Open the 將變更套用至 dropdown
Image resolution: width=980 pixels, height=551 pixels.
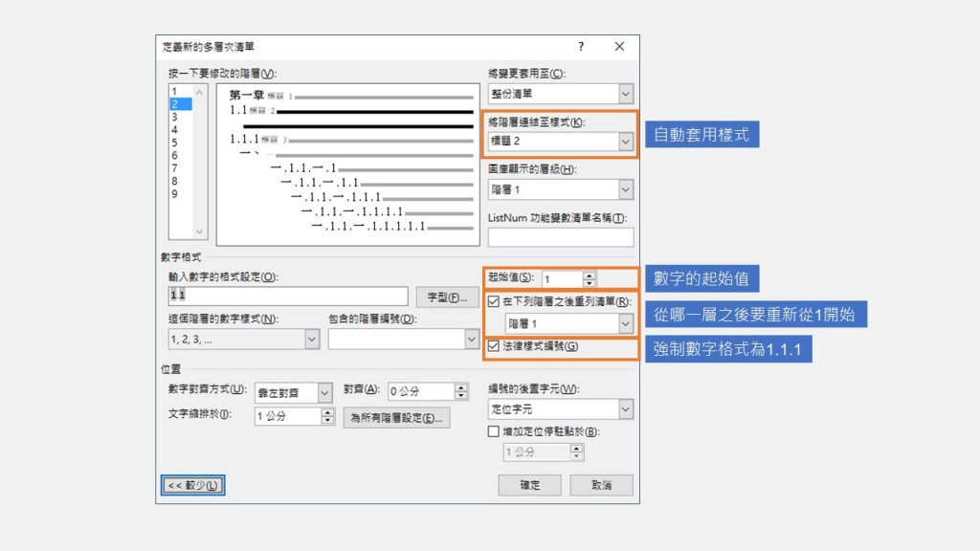[x=626, y=95]
